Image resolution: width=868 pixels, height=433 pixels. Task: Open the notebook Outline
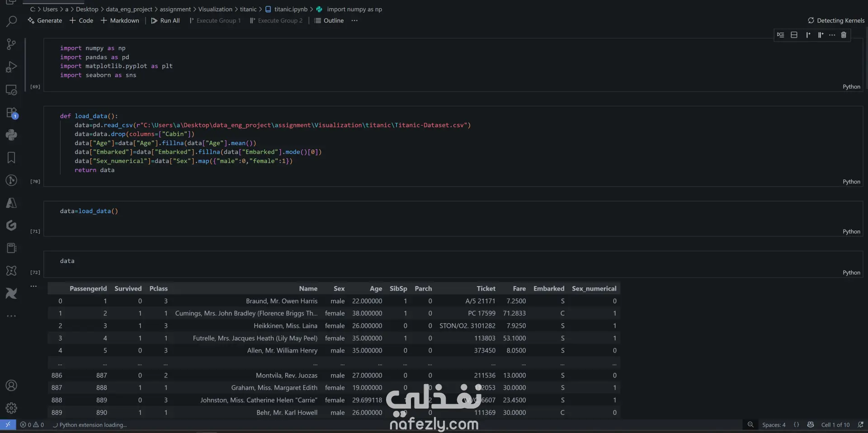[329, 20]
